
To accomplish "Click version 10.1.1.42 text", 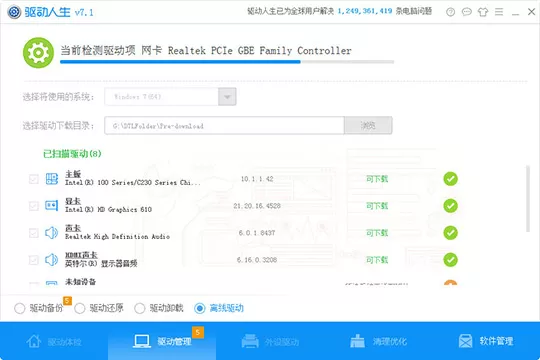I will [257, 179].
